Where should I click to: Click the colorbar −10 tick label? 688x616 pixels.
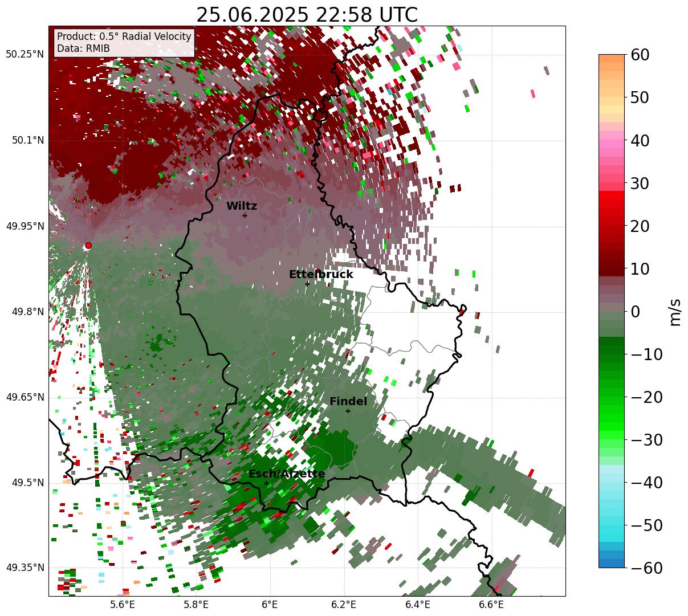click(x=646, y=354)
